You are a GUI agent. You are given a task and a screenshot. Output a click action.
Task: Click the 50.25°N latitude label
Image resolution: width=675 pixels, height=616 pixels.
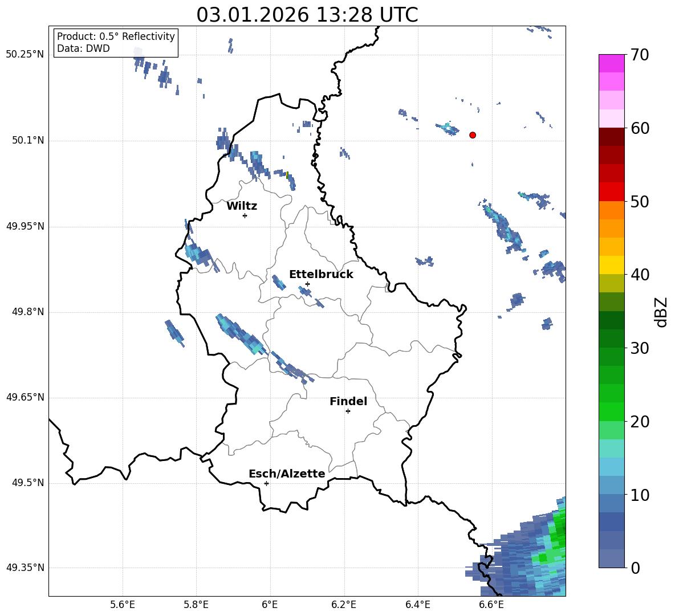pos(25,55)
